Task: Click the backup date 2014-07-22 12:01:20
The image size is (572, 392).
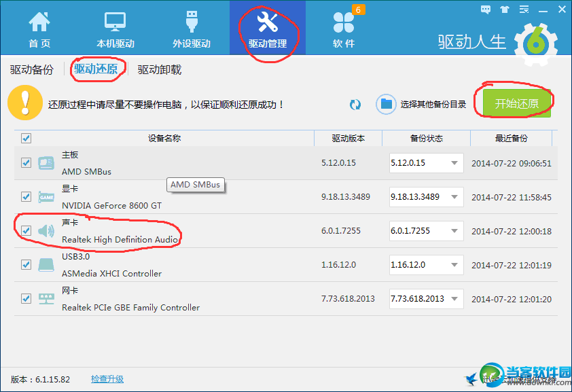Action: [x=512, y=299]
